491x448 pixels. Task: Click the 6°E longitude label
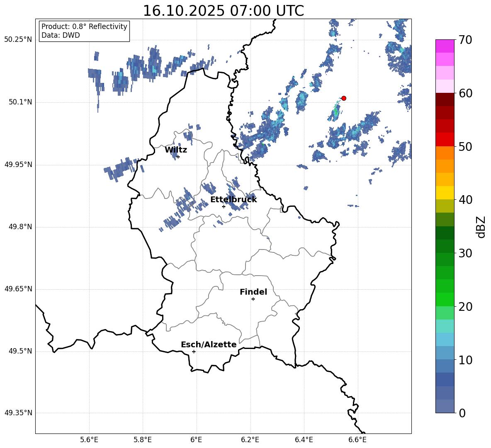pyautogui.click(x=196, y=440)
